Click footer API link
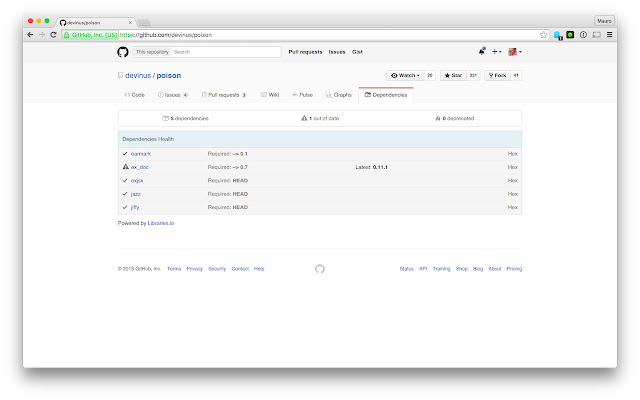Screen dimensions: 640x400 point(423,269)
